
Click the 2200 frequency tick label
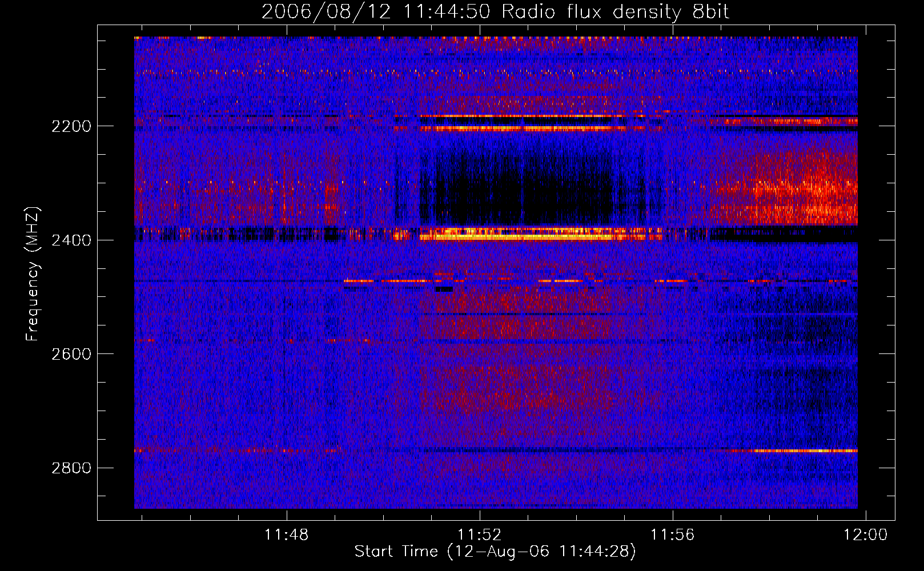(71, 126)
